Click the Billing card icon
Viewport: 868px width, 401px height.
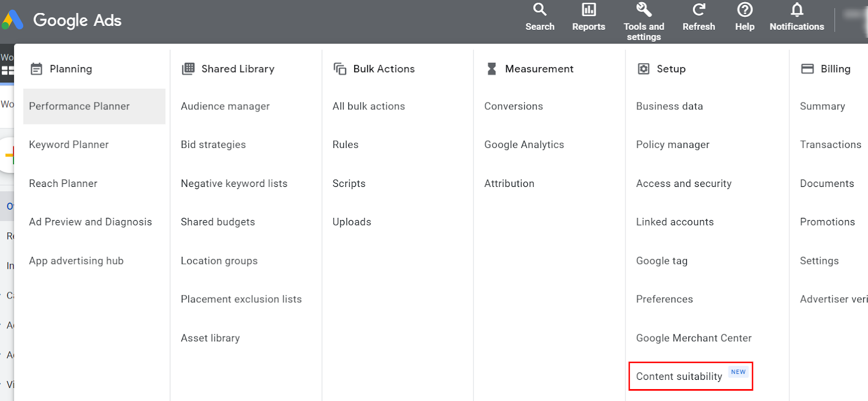808,69
